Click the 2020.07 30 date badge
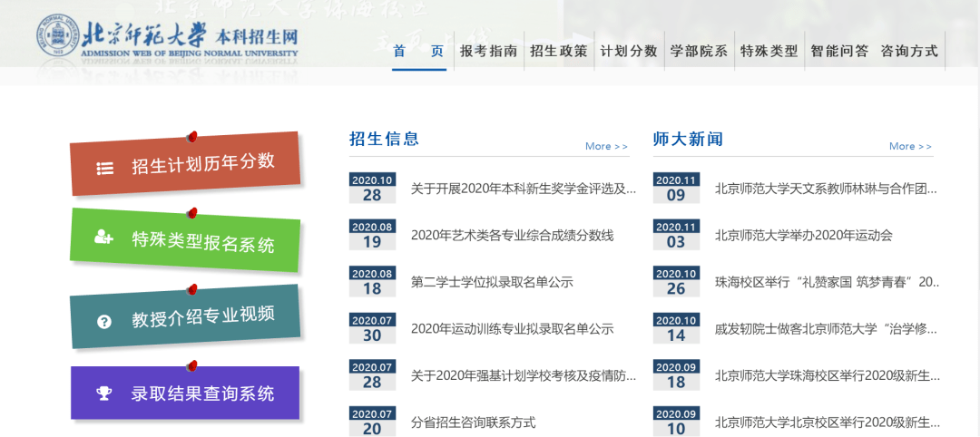The width and height of the screenshot is (980, 437). pyautogui.click(x=372, y=328)
